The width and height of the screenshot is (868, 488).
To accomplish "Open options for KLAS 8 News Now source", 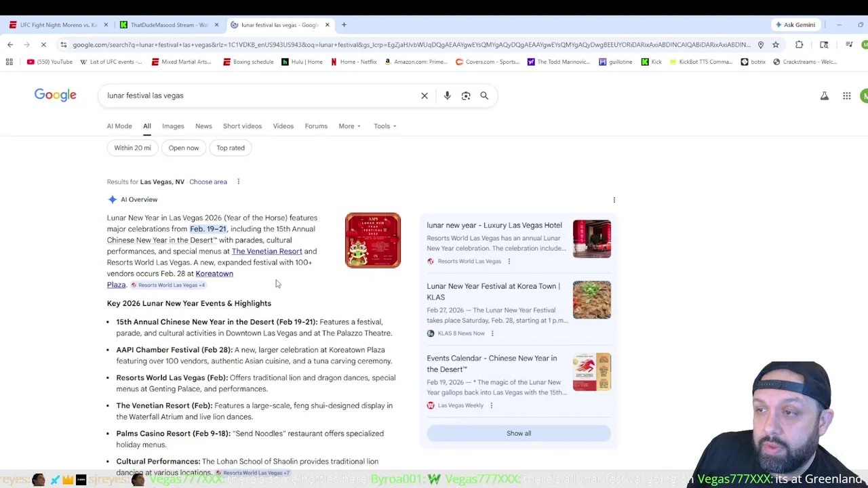I will pyautogui.click(x=492, y=333).
